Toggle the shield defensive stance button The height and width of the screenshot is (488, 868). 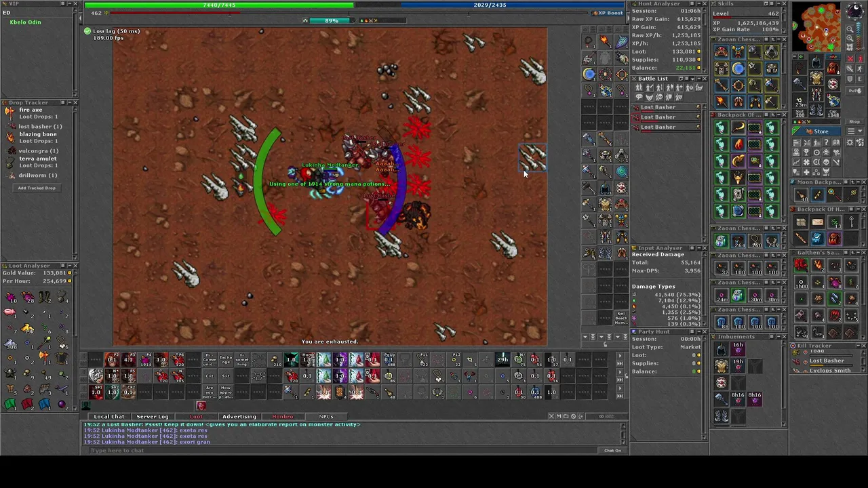850,79
